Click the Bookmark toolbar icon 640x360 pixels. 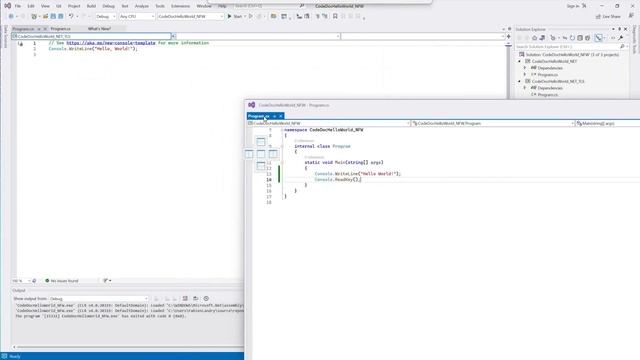coord(335,16)
